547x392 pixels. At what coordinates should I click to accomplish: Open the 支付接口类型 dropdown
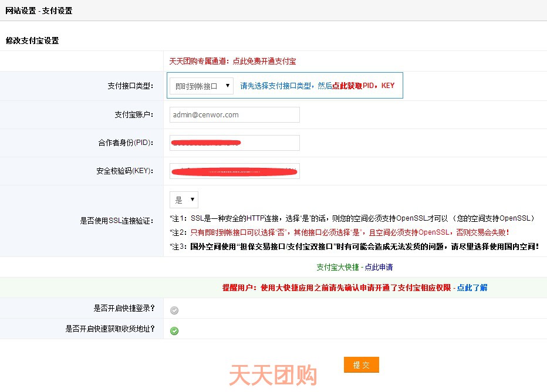(201, 86)
